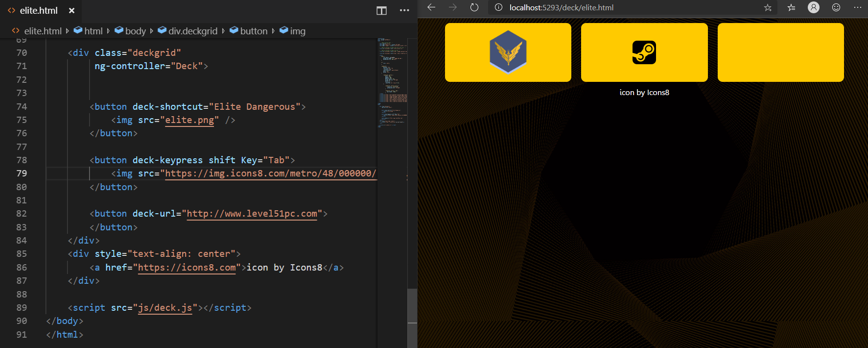The image size is (868, 348).
Task: Open the browser profile avatar
Action: pyautogui.click(x=814, y=7)
